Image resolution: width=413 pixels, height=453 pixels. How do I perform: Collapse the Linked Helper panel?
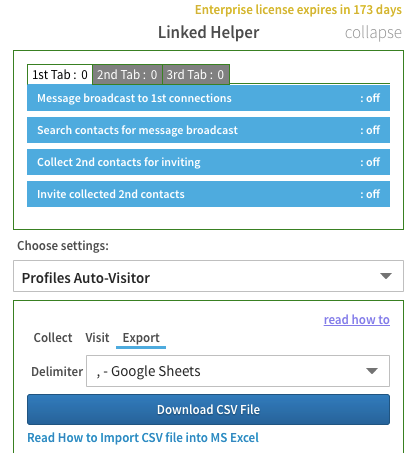click(373, 33)
